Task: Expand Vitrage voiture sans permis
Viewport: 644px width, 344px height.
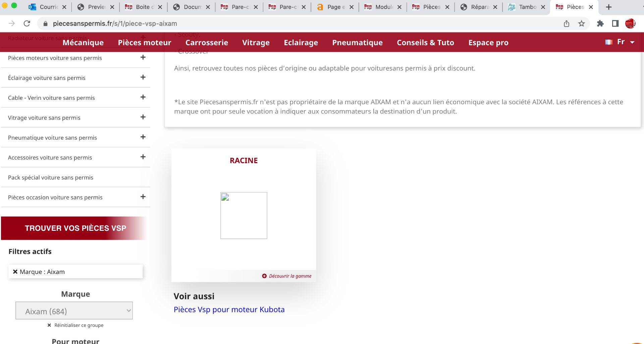Action: point(143,117)
